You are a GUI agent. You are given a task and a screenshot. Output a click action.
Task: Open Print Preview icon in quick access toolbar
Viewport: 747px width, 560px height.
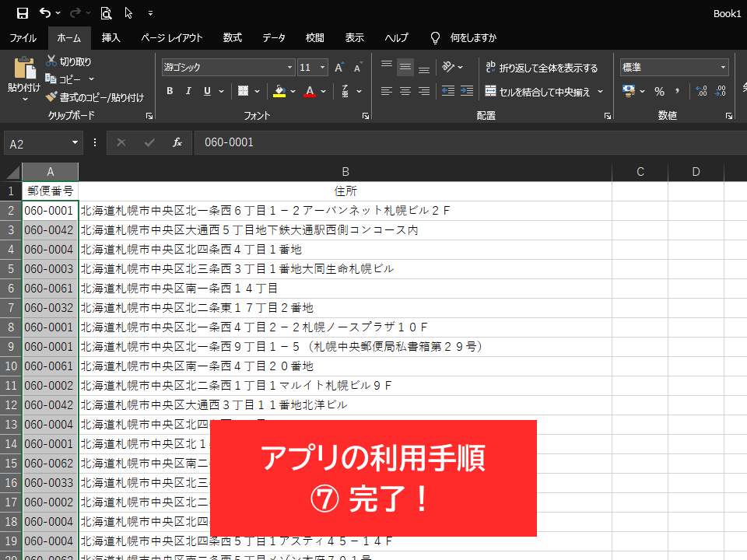(106, 13)
